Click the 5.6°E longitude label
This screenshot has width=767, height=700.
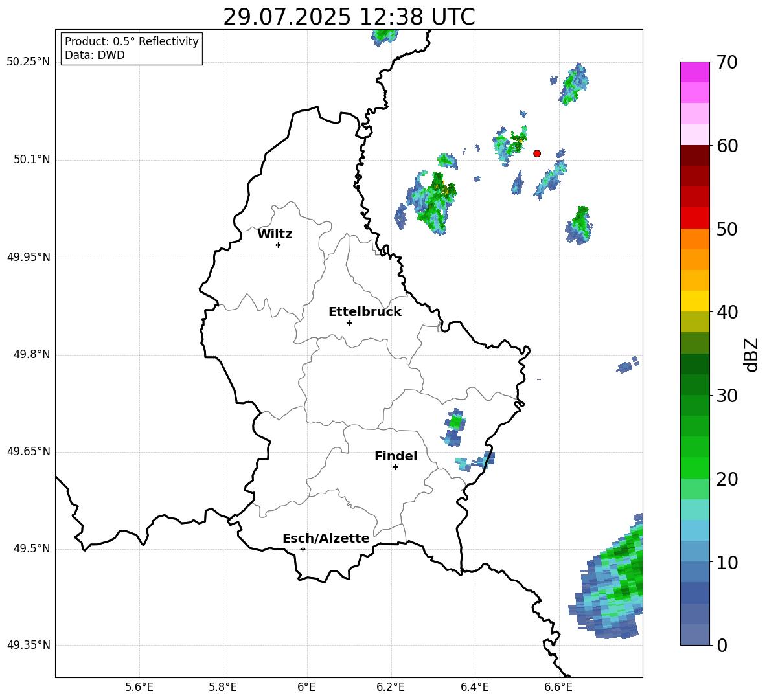coord(139,687)
